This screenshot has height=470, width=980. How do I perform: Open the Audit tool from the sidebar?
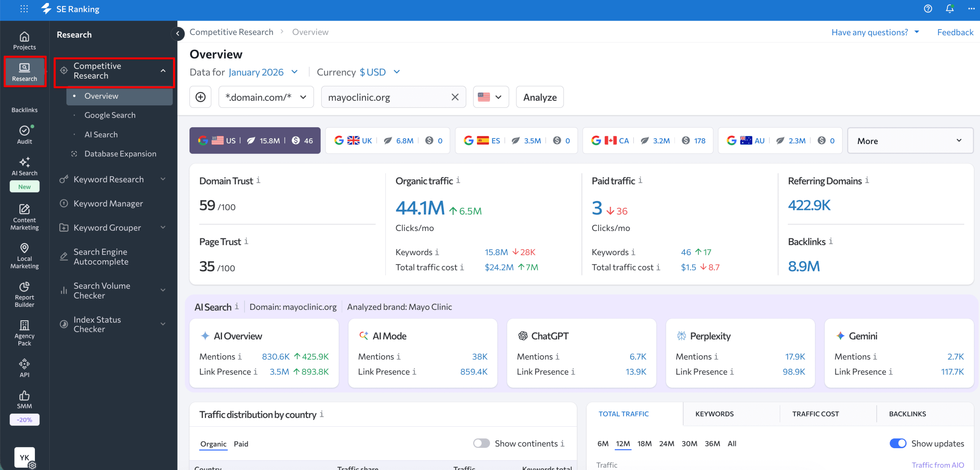coord(24,134)
